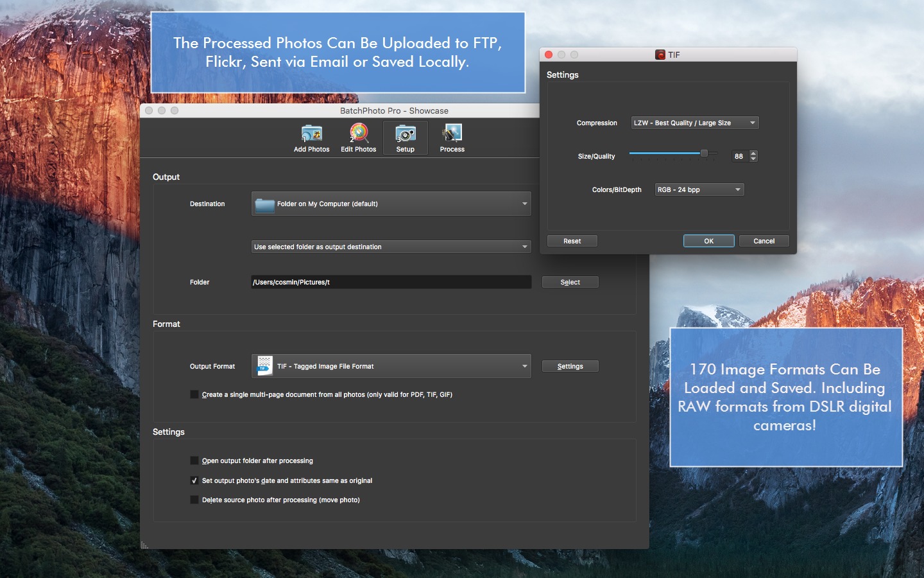This screenshot has width=924, height=578.
Task: Select the Setup camera icon
Action: tap(405, 134)
